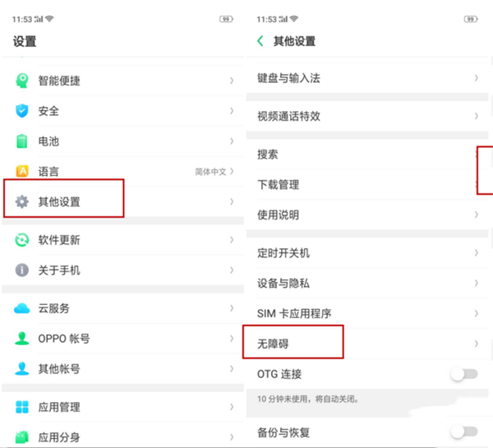Go back using the green arrow
The height and width of the screenshot is (448, 493).
[260, 41]
